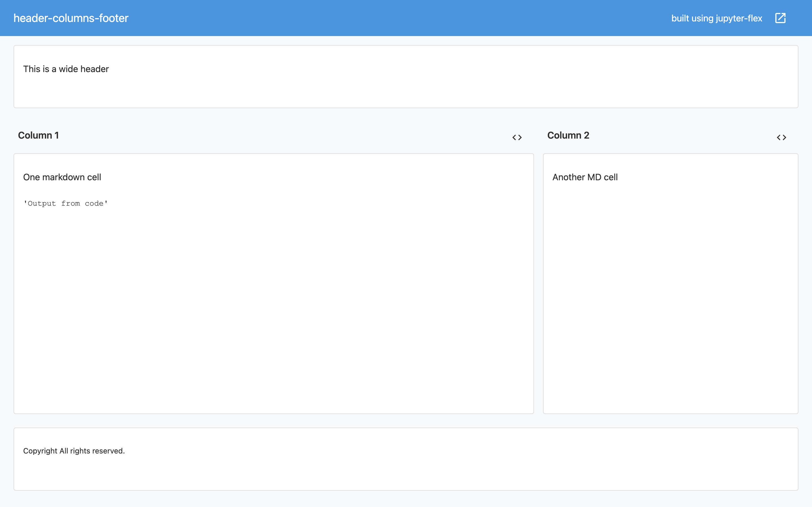Click empty space inside Column 1 card
Image resolution: width=812 pixels, height=507 pixels.
click(273, 302)
